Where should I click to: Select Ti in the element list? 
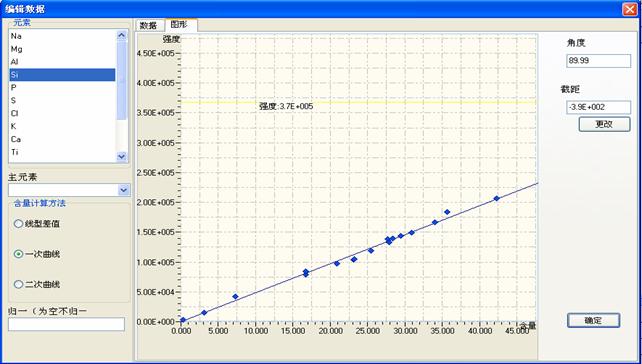(x=63, y=152)
